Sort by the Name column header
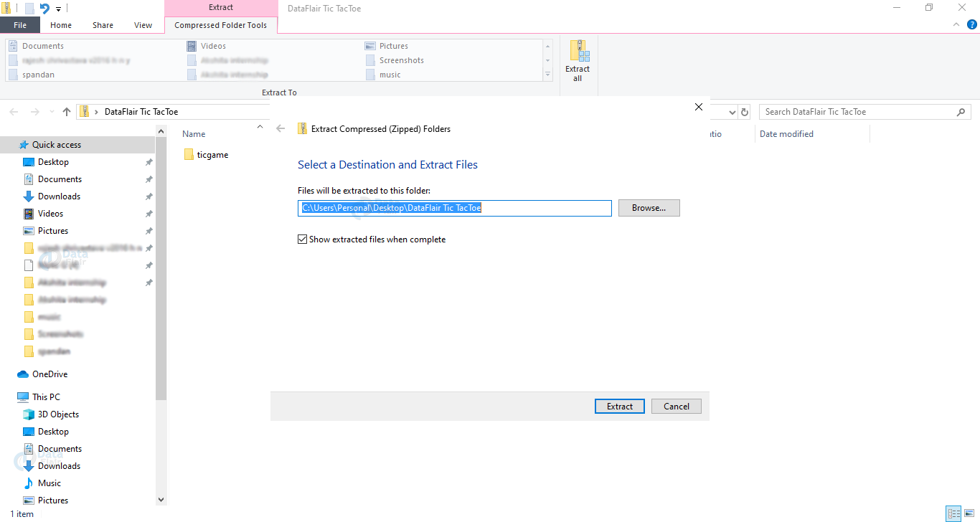The width and height of the screenshot is (980, 522). pyautogui.click(x=194, y=134)
